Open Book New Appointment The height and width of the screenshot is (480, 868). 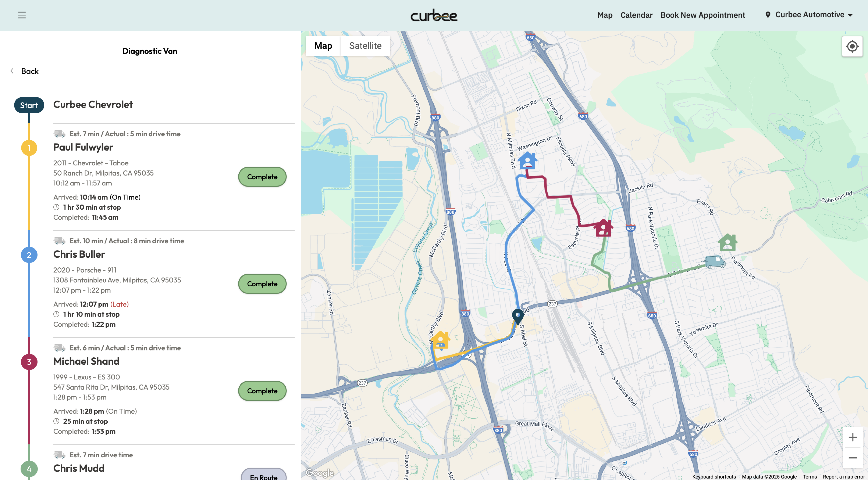[x=702, y=15]
